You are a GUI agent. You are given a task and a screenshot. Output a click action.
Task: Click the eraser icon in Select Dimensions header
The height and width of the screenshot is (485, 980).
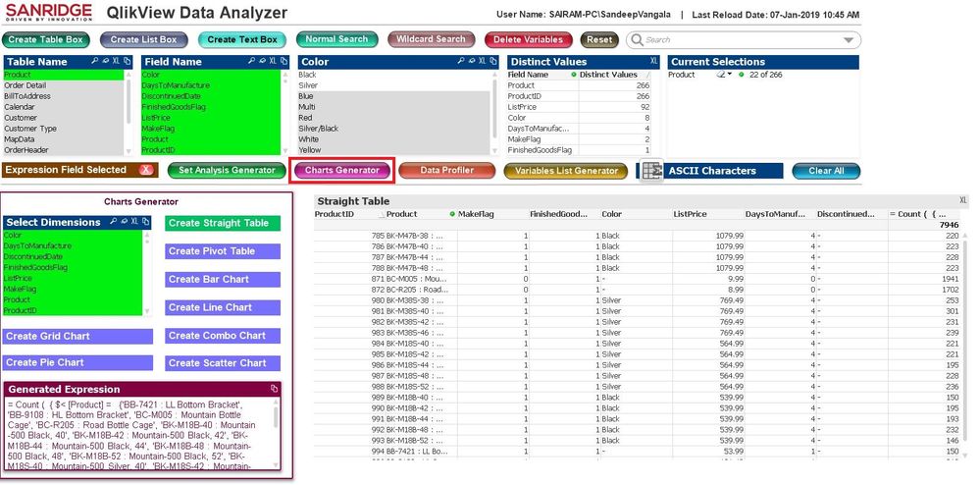coord(124,222)
